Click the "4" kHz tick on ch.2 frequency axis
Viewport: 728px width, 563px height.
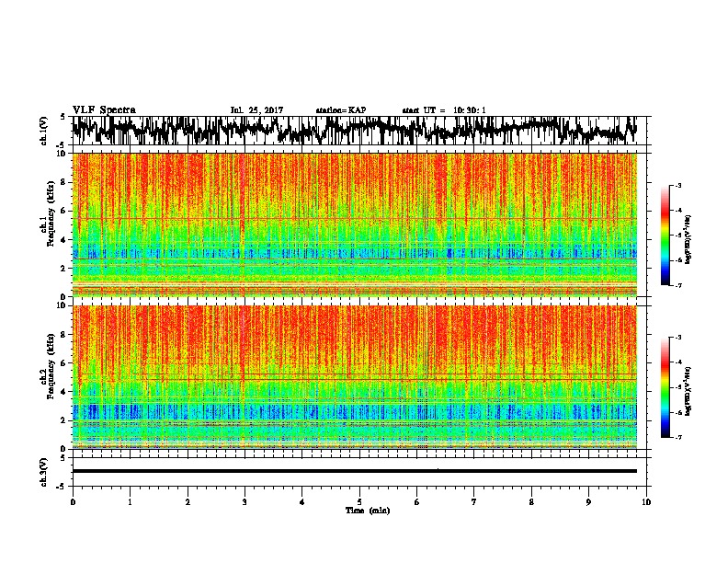coord(63,392)
